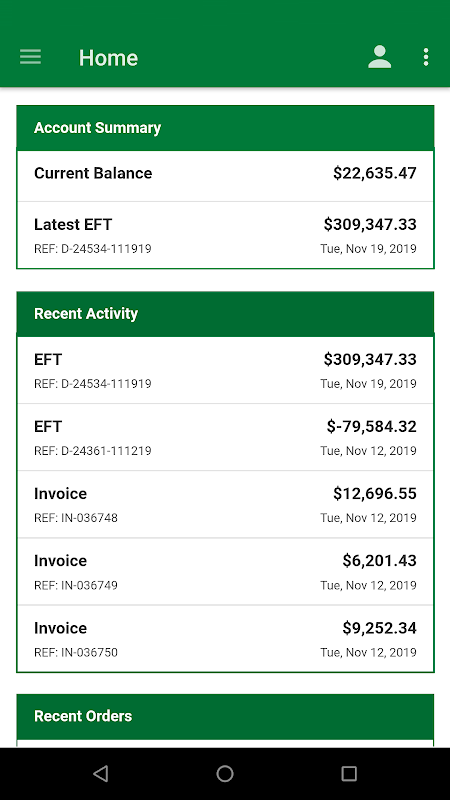Open the hamburger navigation menu
Image resolution: width=450 pixels, height=800 pixels.
click(31, 57)
